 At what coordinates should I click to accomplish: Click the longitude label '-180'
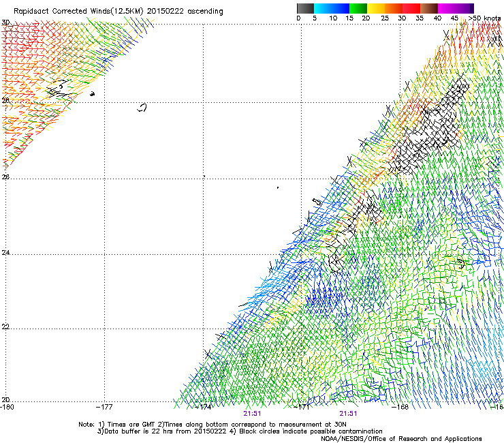click(7, 407)
